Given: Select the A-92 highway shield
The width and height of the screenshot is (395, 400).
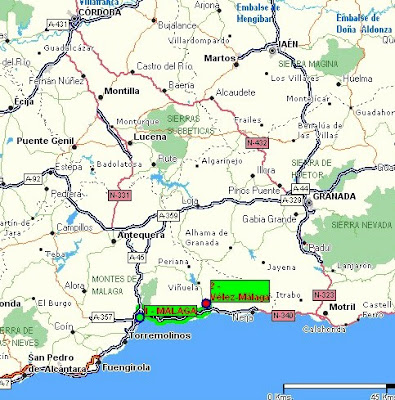Looking at the screenshot, I should [33, 179].
